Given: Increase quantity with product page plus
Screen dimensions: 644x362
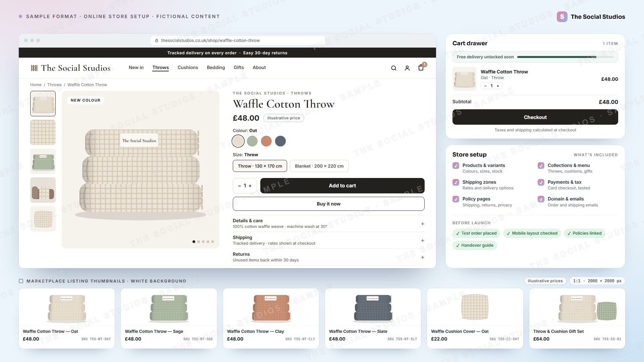Looking at the screenshot, I should 250,186.
